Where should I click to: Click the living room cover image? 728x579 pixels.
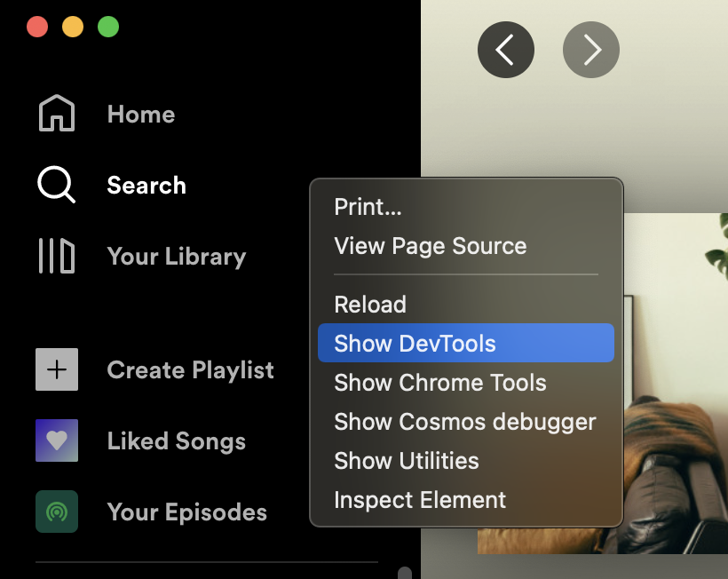pos(676,384)
